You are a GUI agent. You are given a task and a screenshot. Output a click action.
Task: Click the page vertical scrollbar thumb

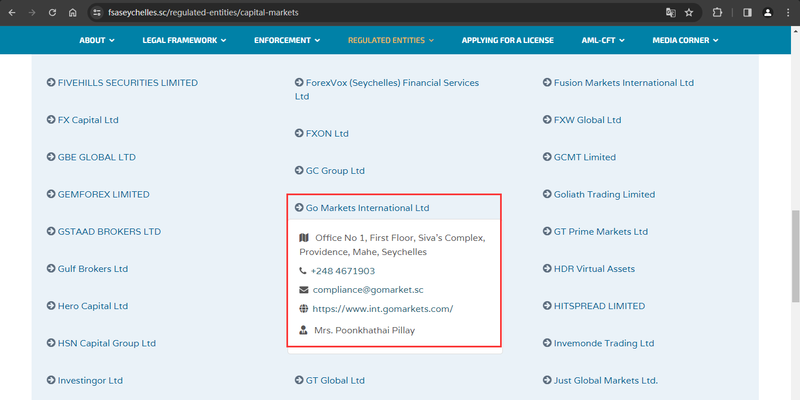(795, 256)
